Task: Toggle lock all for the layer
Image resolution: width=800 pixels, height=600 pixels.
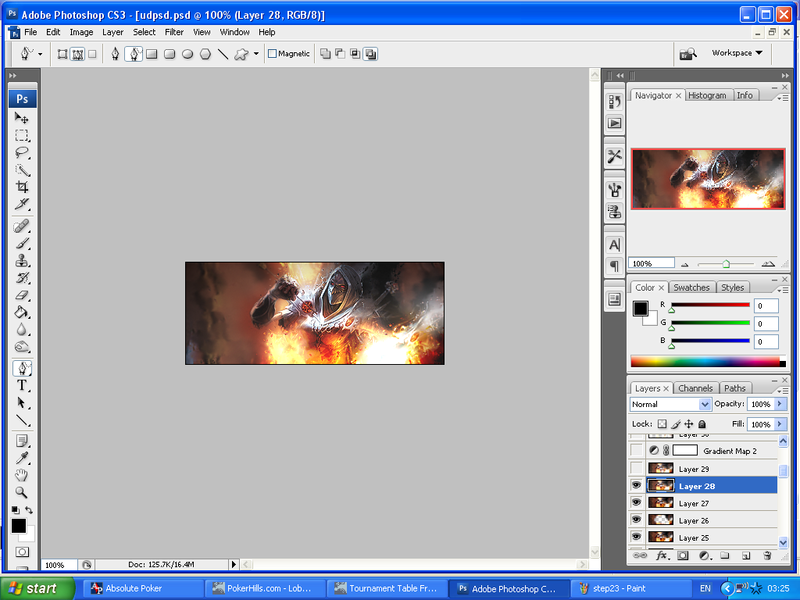Action: [x=702, y=424]
